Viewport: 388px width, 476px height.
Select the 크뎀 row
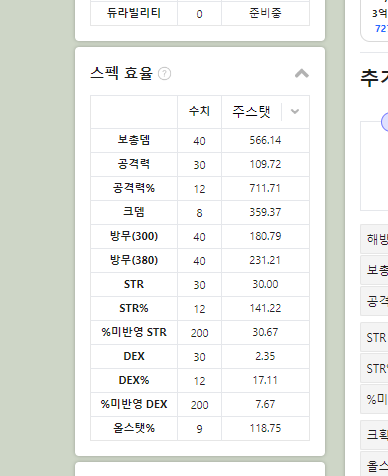200,212
